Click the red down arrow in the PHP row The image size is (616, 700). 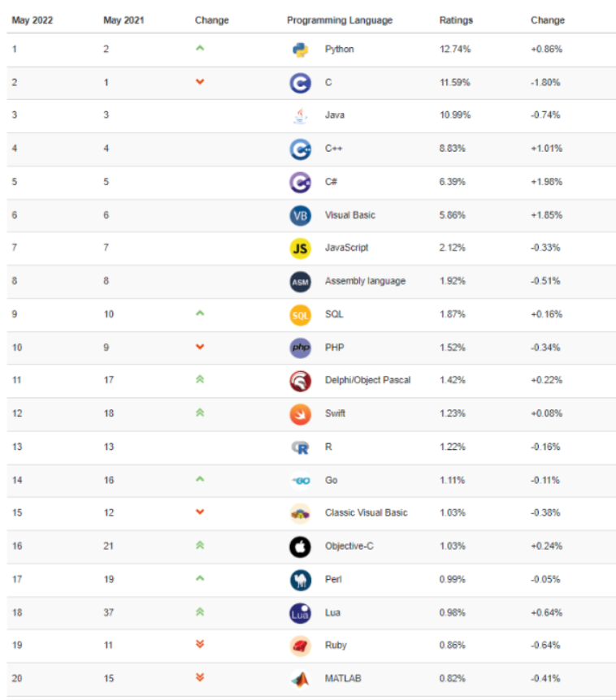point(200,348)
